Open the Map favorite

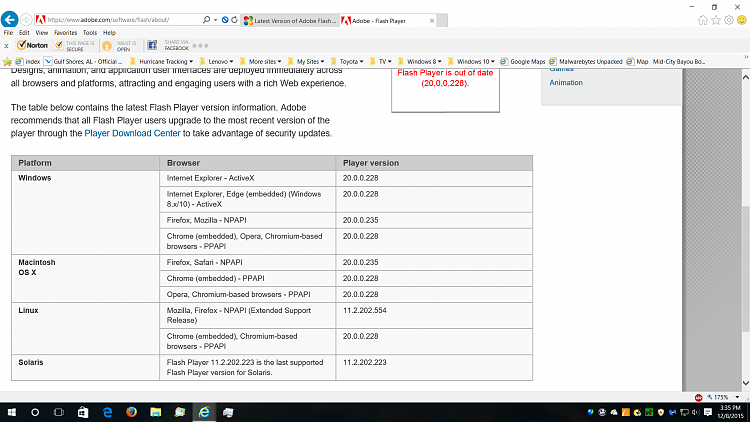638,62
